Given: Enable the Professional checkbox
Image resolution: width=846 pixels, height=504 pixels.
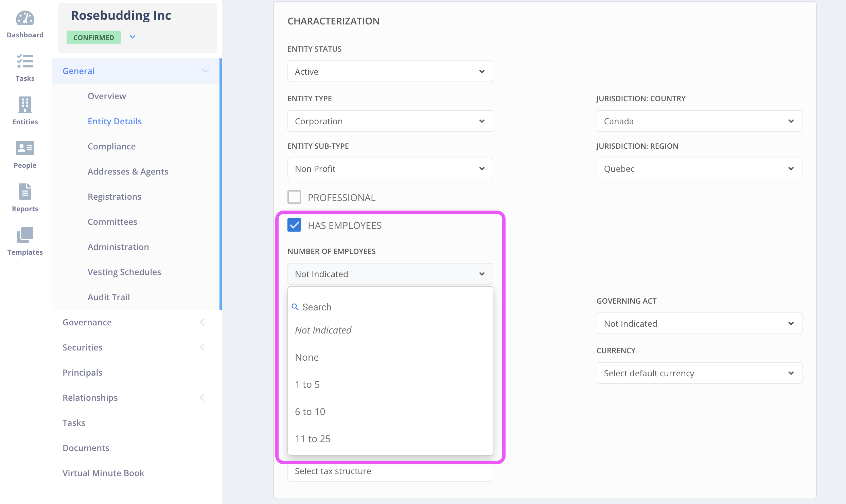Looking at the screenshot, I should pyautogui.click(x=294, y=197).
